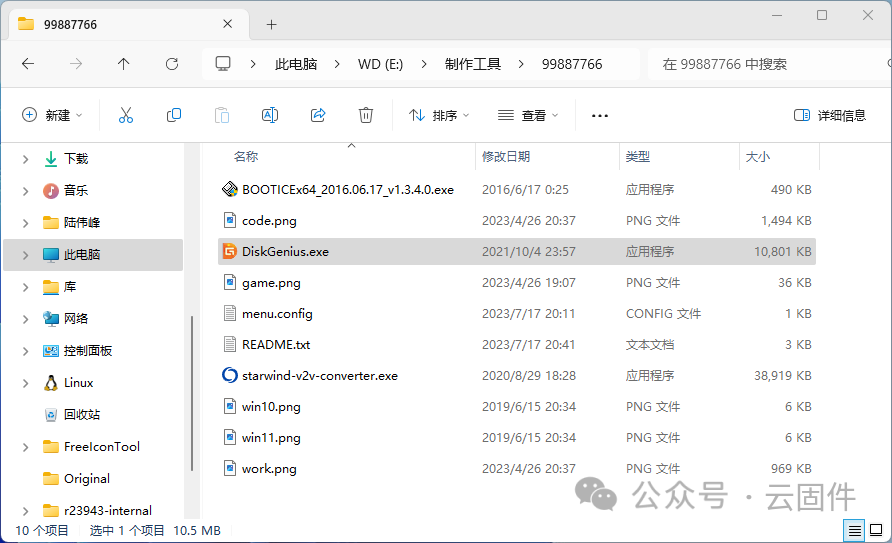Click the Rename icon

pyautogui.click(x=270, y=115)
